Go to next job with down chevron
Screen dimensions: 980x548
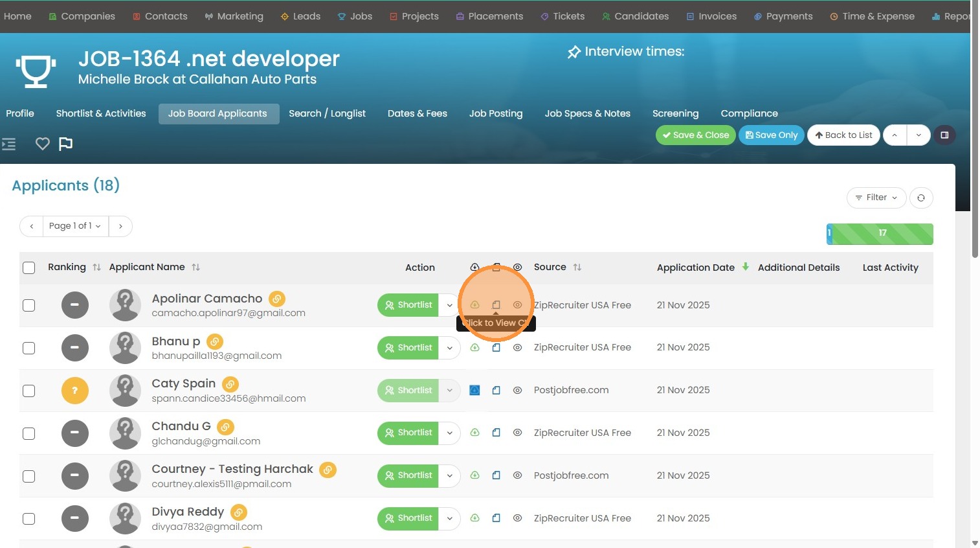pos(919,135)
